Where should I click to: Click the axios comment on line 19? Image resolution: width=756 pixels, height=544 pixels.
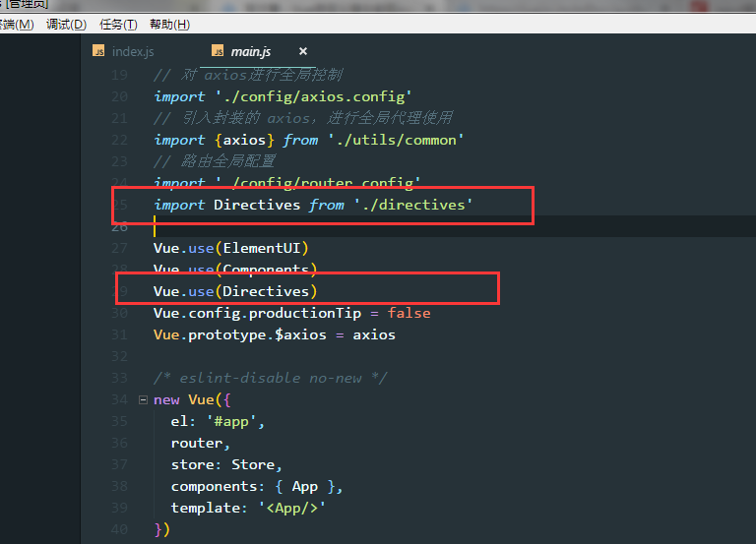pos(248,75)
